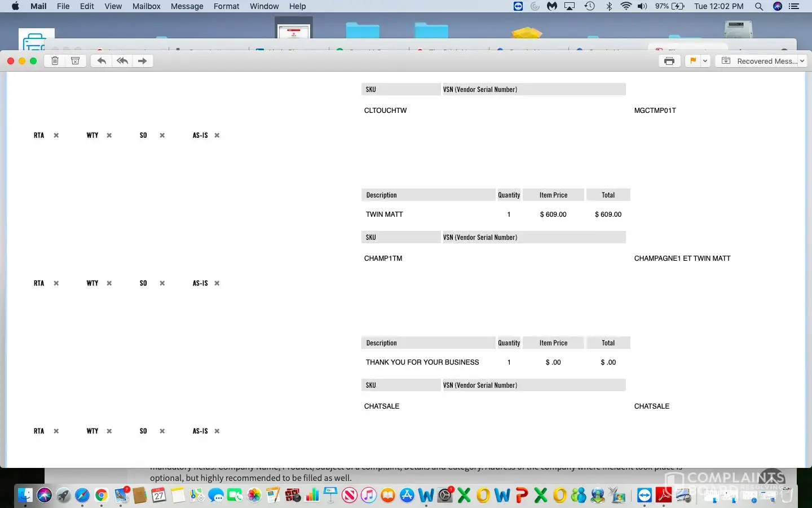Open Finder from the Dock
The width and height of the screenshot is (812, 508).
pyautogui.click(x=25, y=496)
